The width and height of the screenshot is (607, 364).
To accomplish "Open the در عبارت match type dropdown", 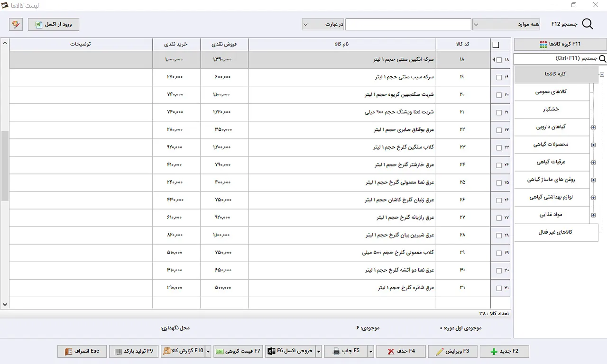I will click(323, 24).
